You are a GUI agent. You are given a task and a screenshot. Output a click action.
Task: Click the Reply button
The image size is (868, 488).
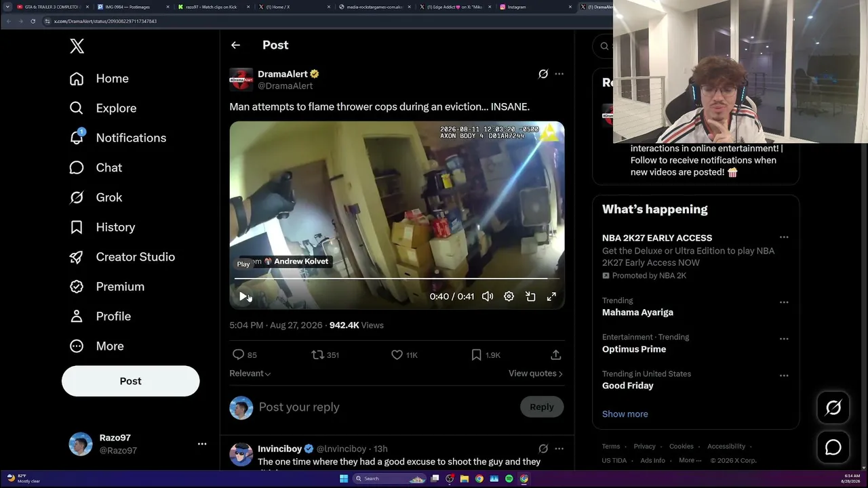tap(542, 407)
